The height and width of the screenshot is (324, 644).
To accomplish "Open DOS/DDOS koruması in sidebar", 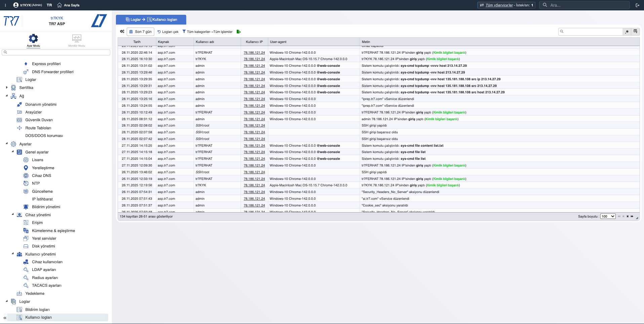I will click(44, 136).
